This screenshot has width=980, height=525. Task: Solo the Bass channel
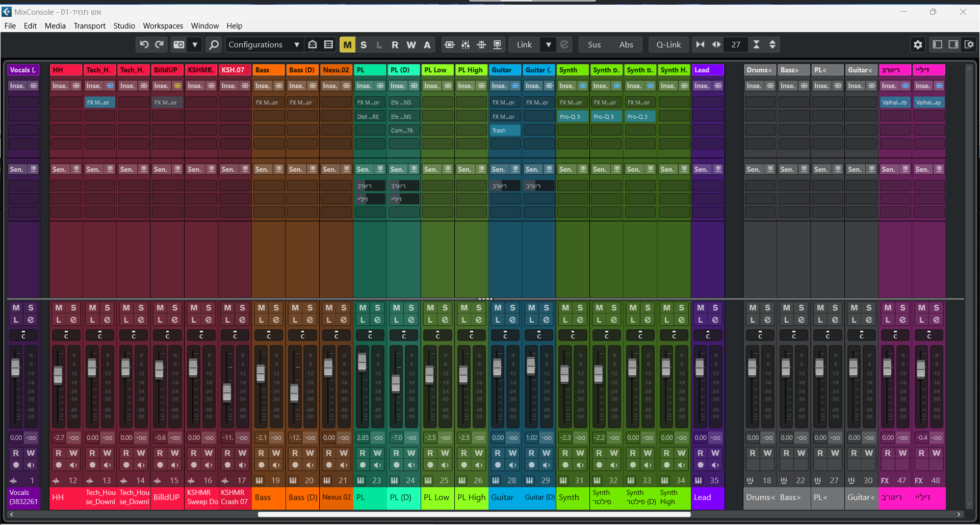point(276,308)
